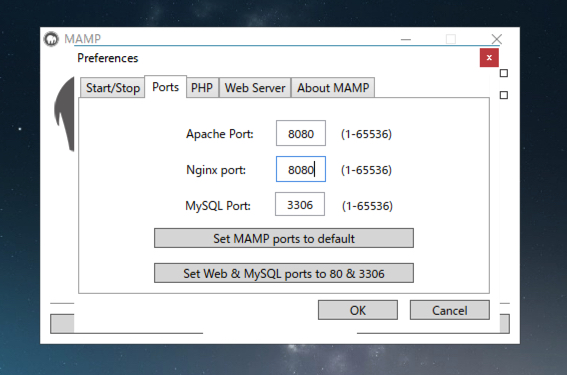Screen dimensions: 567x375
Task: Click the Apache Port label
Action: coord(220,134)
